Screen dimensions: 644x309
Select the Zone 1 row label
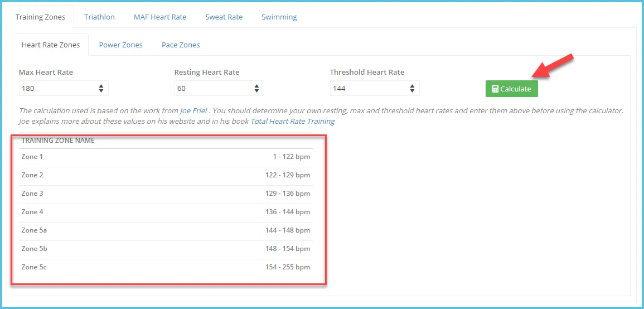click(32, 157)
